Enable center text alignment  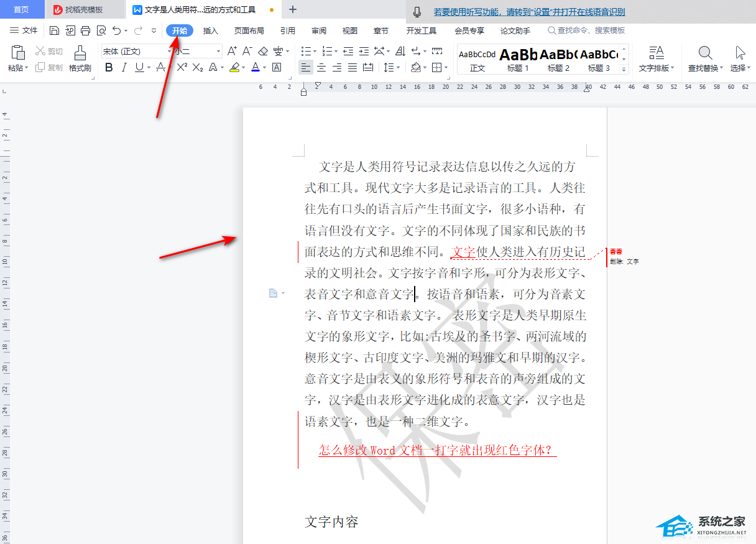click(321, 67)
